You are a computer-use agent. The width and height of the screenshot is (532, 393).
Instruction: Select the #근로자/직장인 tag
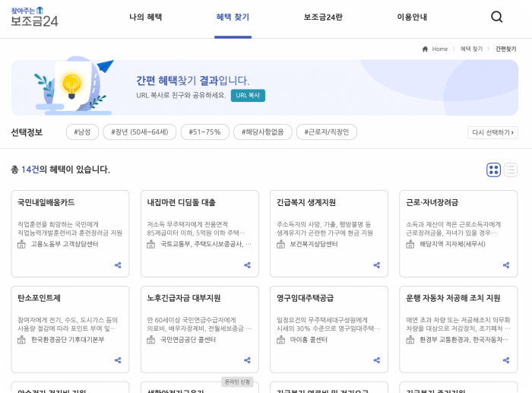pos(327,132)
